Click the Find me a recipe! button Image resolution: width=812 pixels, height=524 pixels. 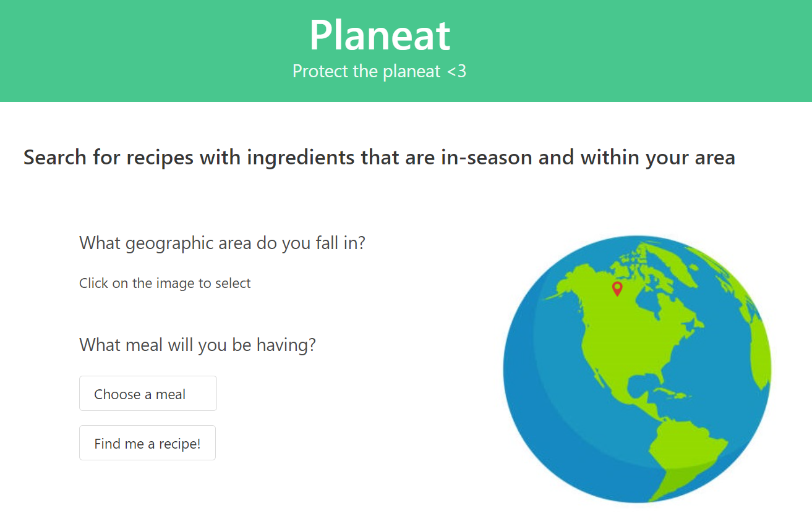click(147, 443)
